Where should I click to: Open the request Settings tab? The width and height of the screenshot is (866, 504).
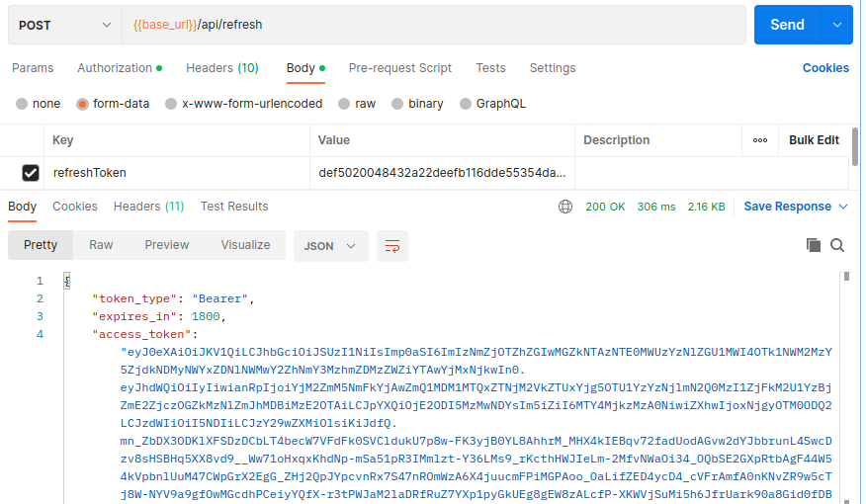pyautogui.click(x=553, y=68)
